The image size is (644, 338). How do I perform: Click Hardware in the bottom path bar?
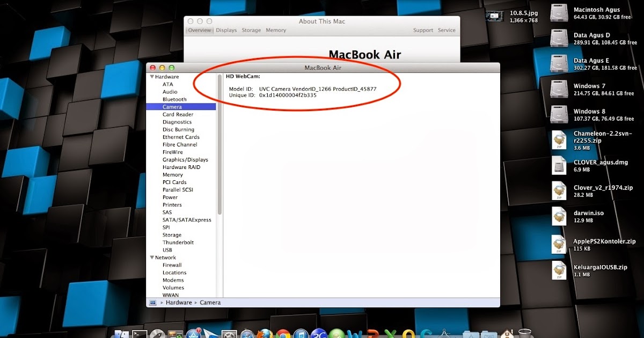coord(179,303)
